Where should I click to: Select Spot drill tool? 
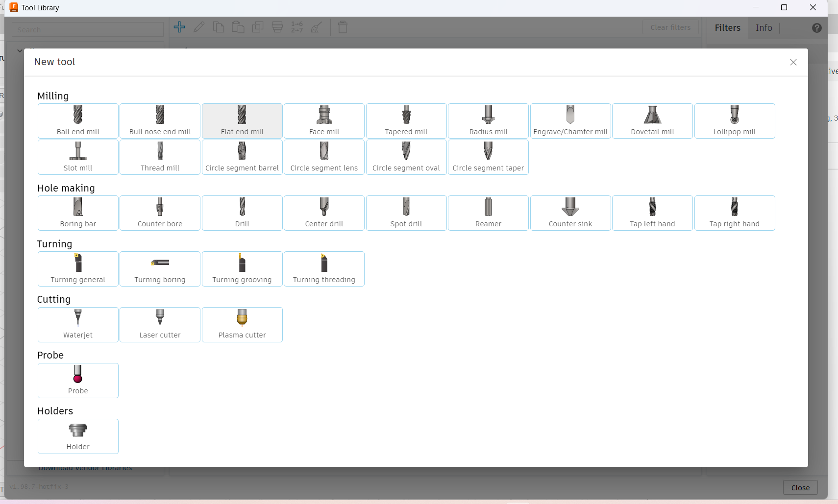pyautogui.click(x=406, y=213)
